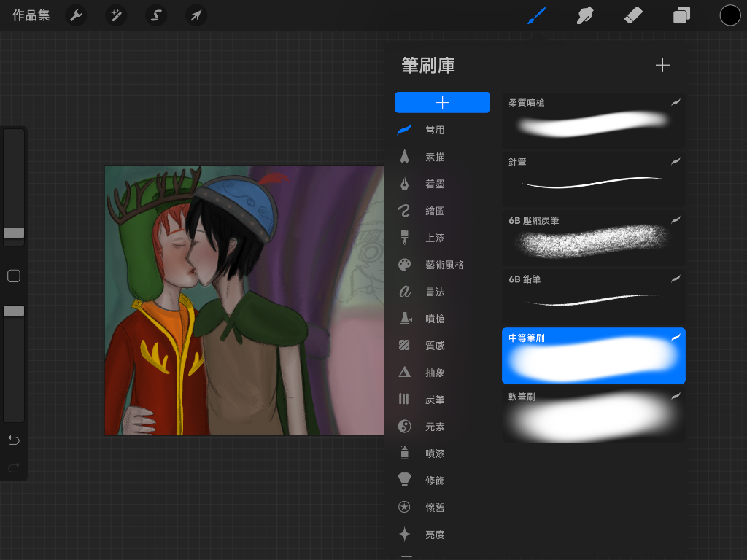The width and height of the screenshot is (747, 560).
Task: Open the Adjustments magic wand menu
Action: [x=116, y=16]
